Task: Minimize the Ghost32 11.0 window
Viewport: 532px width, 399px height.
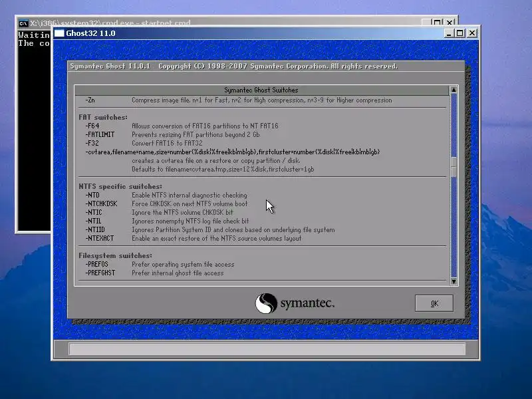Action: [448, 33]
